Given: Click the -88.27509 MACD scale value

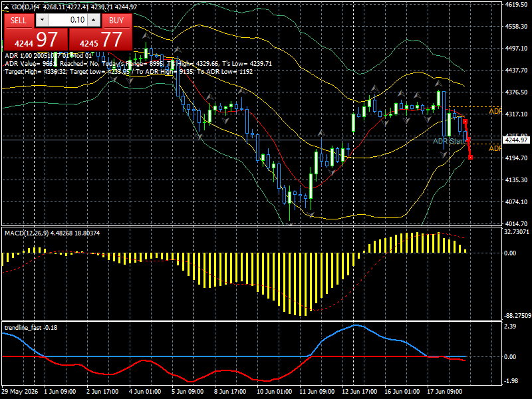Looking at the screenshot, I should point(517,315).
